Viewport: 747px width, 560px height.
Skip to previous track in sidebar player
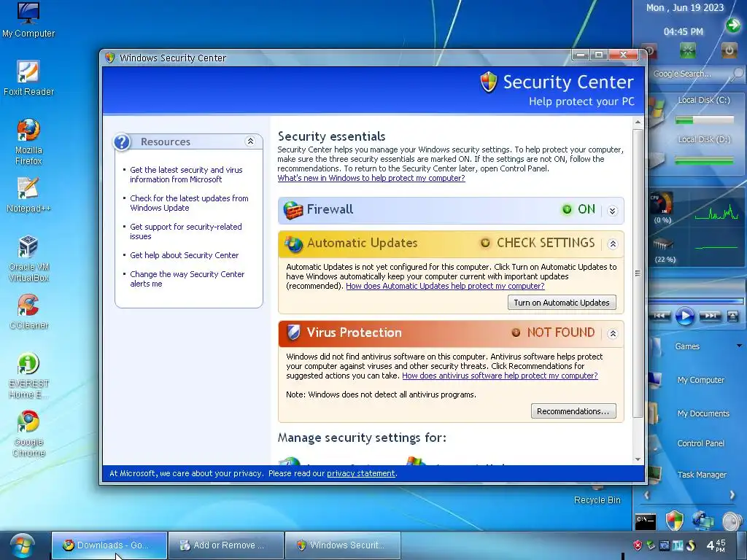point(659,316)
